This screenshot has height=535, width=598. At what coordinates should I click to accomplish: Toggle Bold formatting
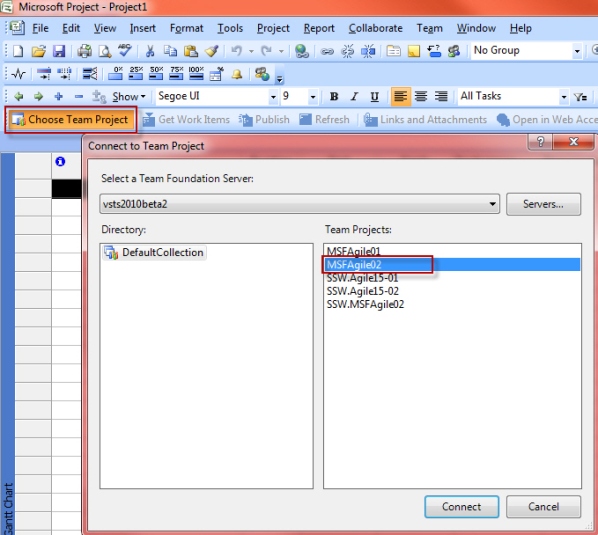tap(334, 96)
